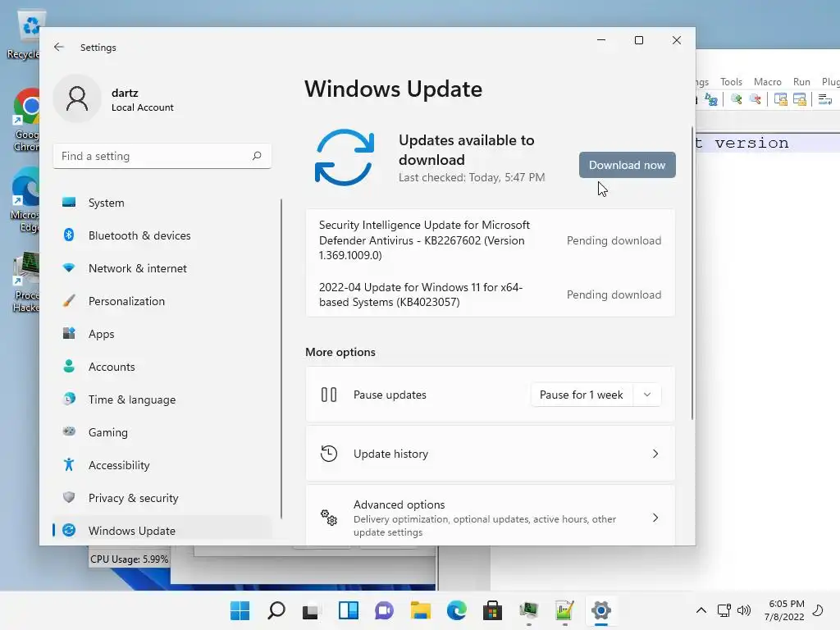This screenshot has width=840, height=630.
Task: Open the Update history row
Action: tap(491, 454)
